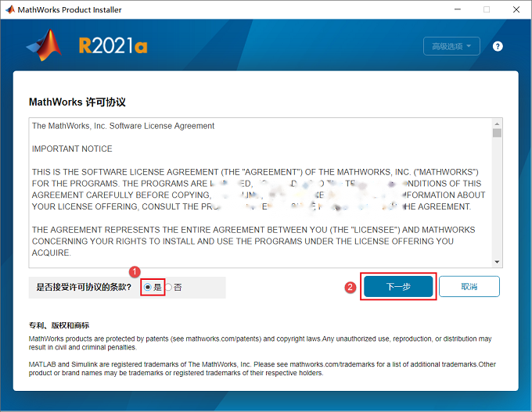The width and height of the screenshot is (532, 412).
Task: Click the license scrollbar down arrow
Action: coord(497,262)
